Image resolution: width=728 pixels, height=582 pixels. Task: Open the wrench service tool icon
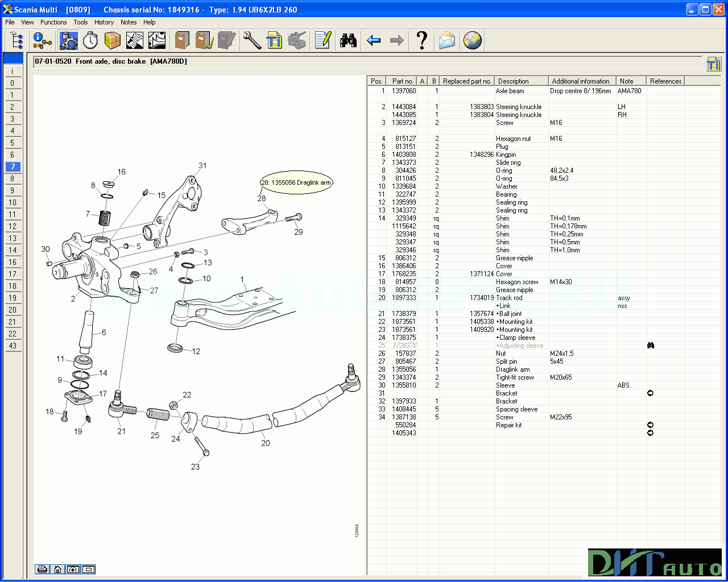252,40
